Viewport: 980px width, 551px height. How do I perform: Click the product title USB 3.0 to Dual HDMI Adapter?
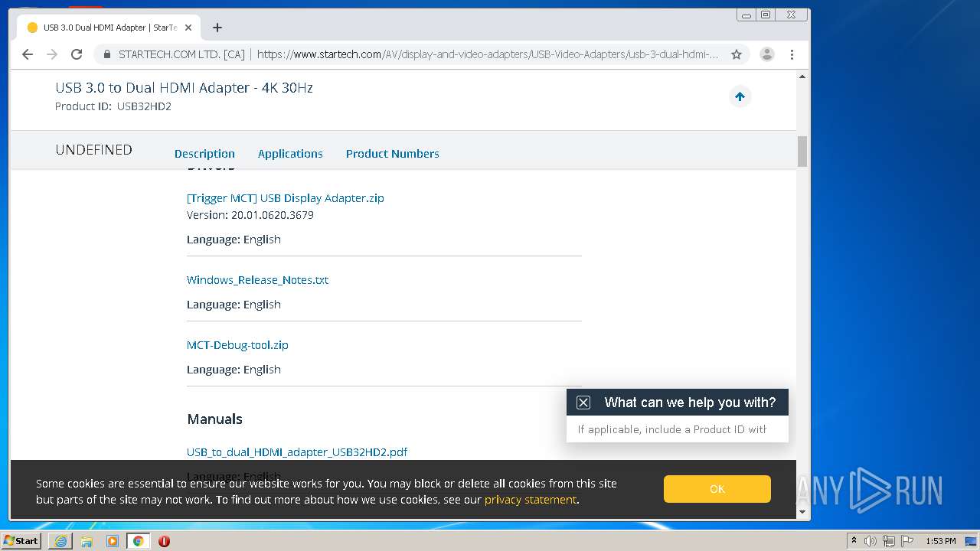pos(184,88)
